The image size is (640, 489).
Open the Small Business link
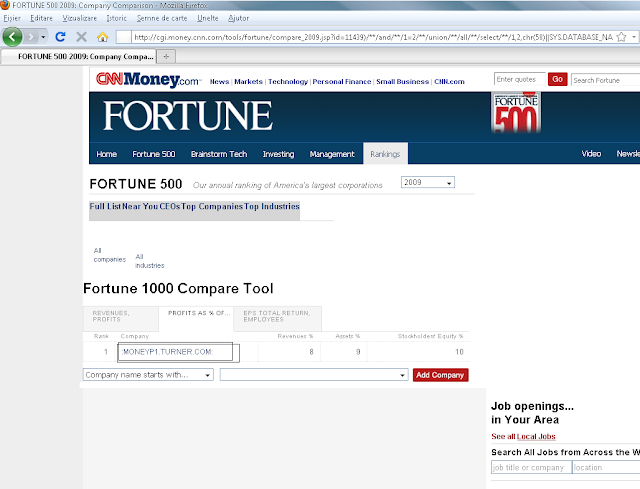coord(402,82)
